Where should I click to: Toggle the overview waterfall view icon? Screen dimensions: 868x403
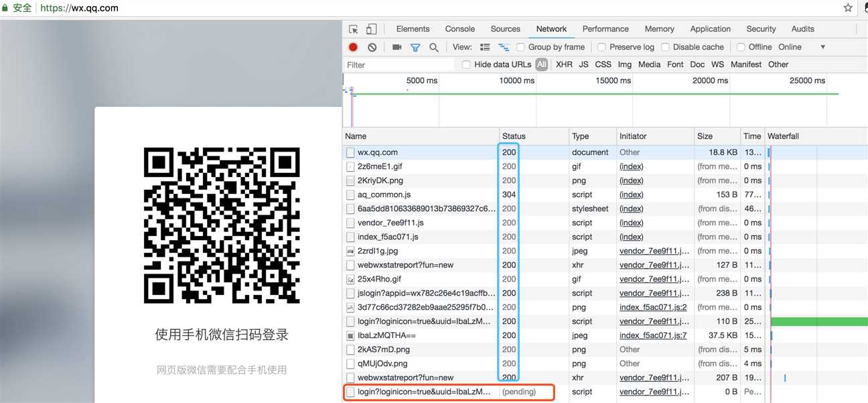(x=504, y=48)
